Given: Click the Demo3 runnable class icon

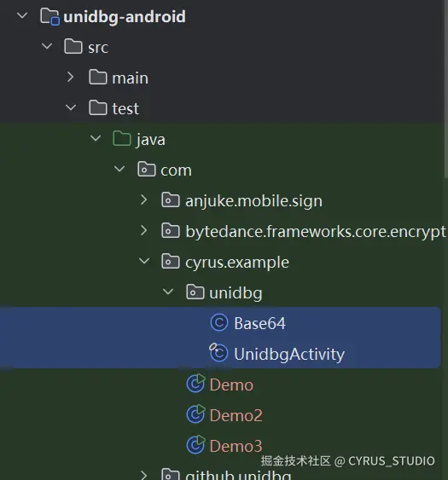Looking at the screenshot, I should point(195,444).
